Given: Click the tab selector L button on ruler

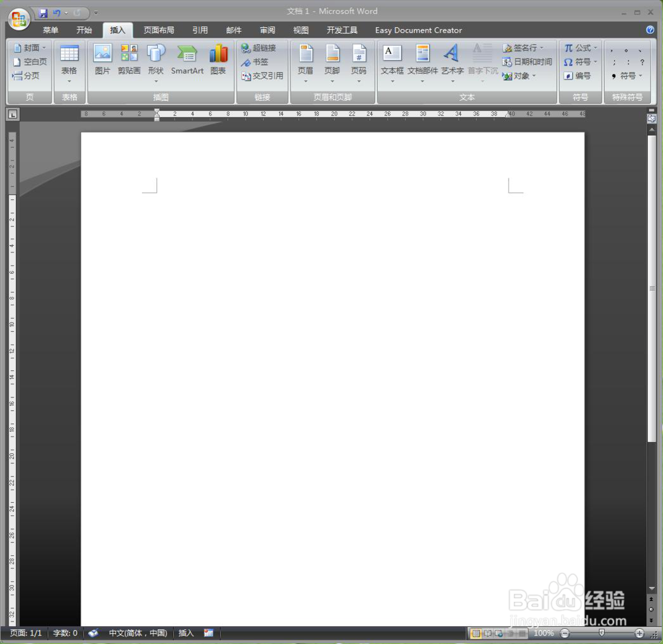Looking at the screenshot, I should click(x=13, y=114).
